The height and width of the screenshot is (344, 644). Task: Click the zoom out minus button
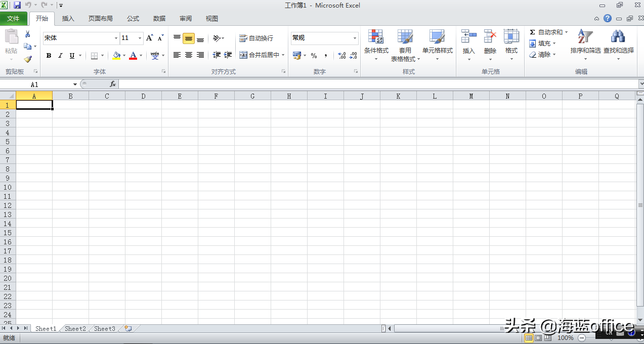582,337
